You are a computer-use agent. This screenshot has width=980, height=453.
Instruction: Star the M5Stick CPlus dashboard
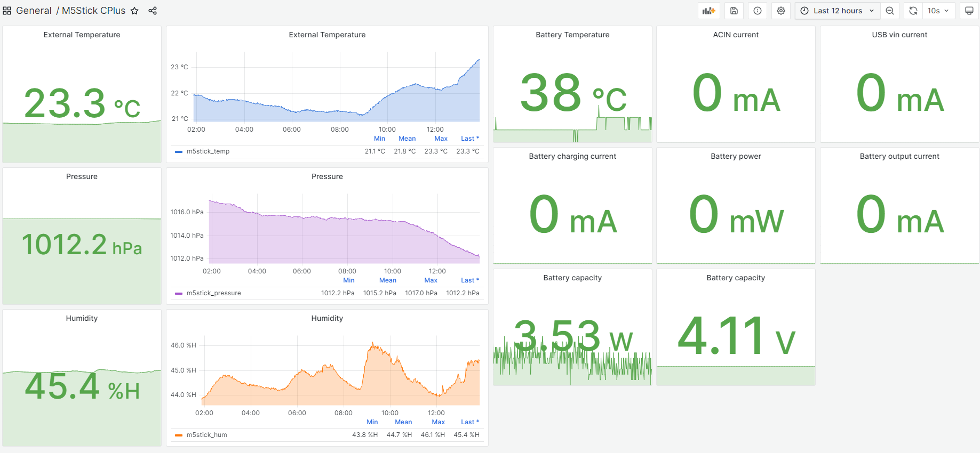coord(134,11)
